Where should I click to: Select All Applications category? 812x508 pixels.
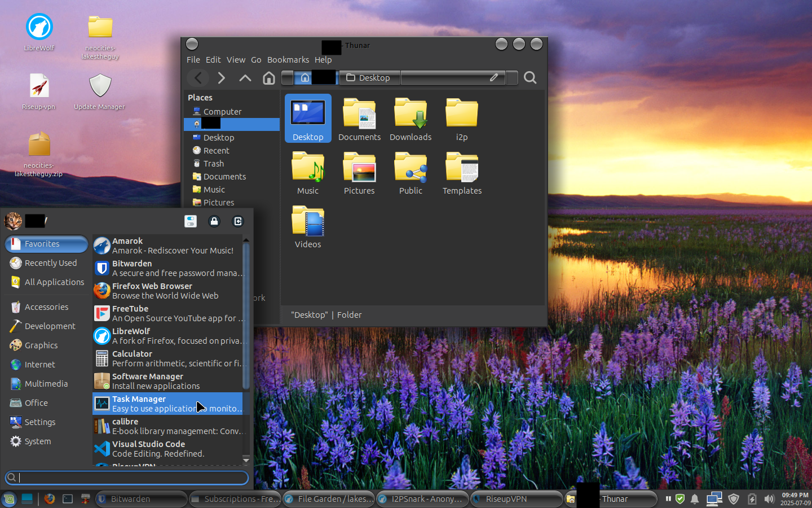coord(46,282)
